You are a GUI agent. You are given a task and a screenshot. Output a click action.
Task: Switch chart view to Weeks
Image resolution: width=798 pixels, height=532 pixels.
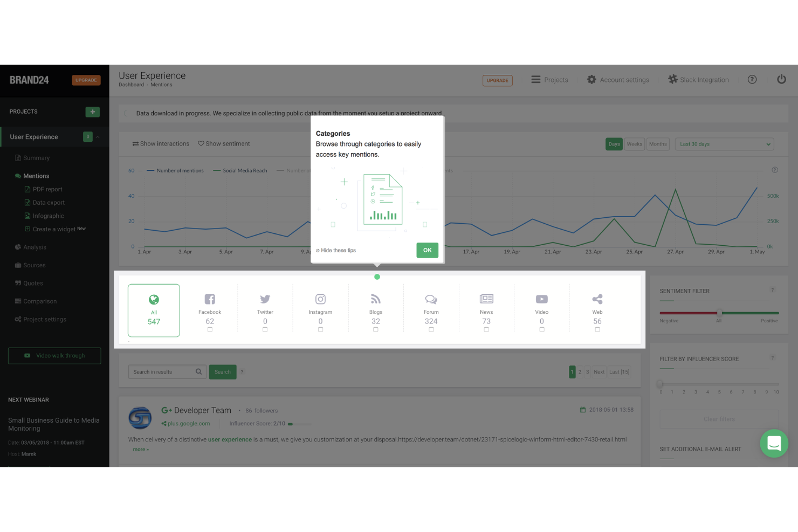[634, 144]
